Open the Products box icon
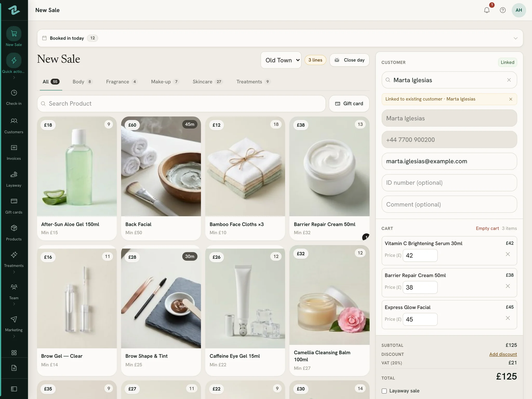Screen dimensions: 532x399 [14, 228]
